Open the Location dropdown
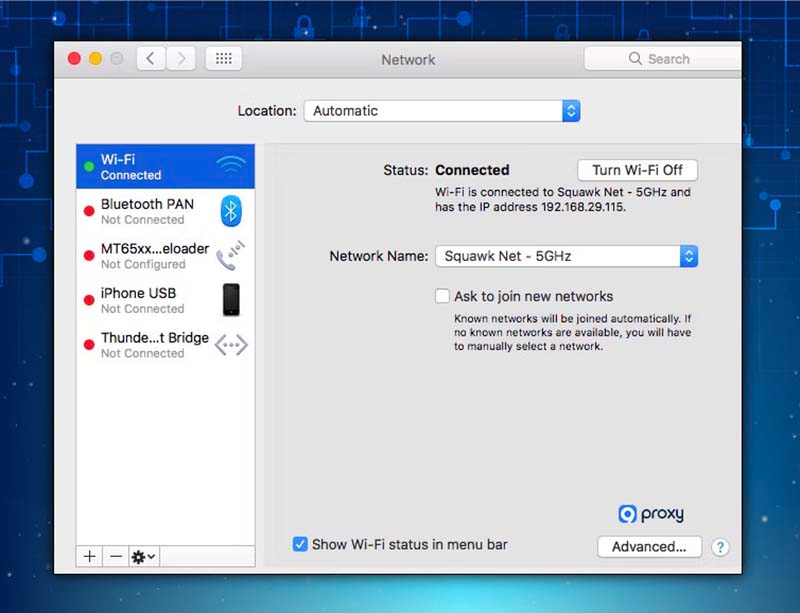This screenshot has width=800, height=613. pos(441,111)
